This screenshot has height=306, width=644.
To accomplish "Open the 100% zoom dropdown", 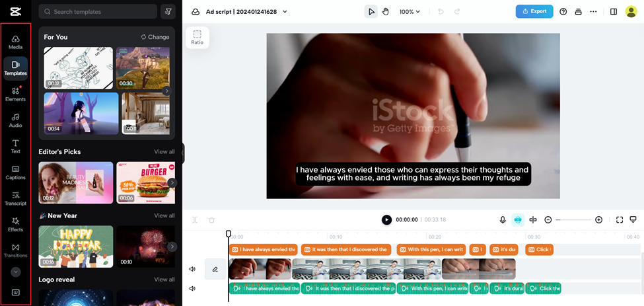I will (x=410, y=11).
